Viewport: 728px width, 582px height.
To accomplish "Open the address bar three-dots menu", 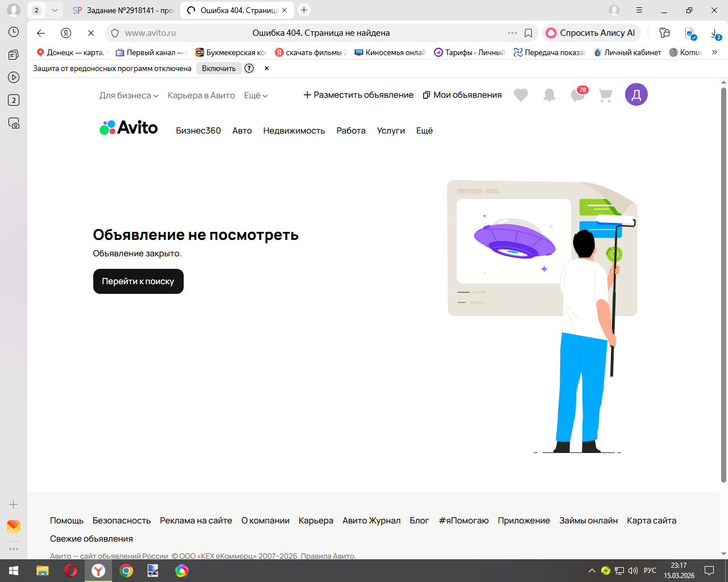I will pyautogui.click(x=512, y=33).
